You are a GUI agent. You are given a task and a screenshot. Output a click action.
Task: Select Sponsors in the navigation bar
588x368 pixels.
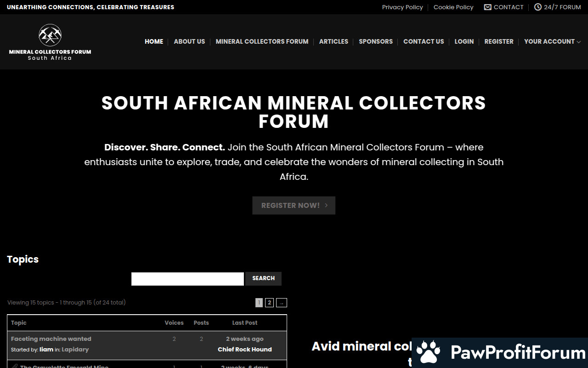tap(375, 41)
